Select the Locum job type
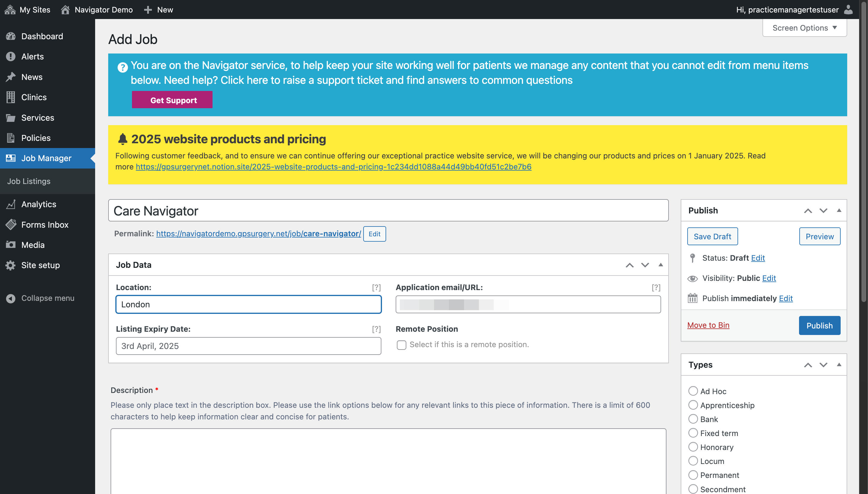The image size is (868, 494). pyautogui.click(x=693, y=461)
